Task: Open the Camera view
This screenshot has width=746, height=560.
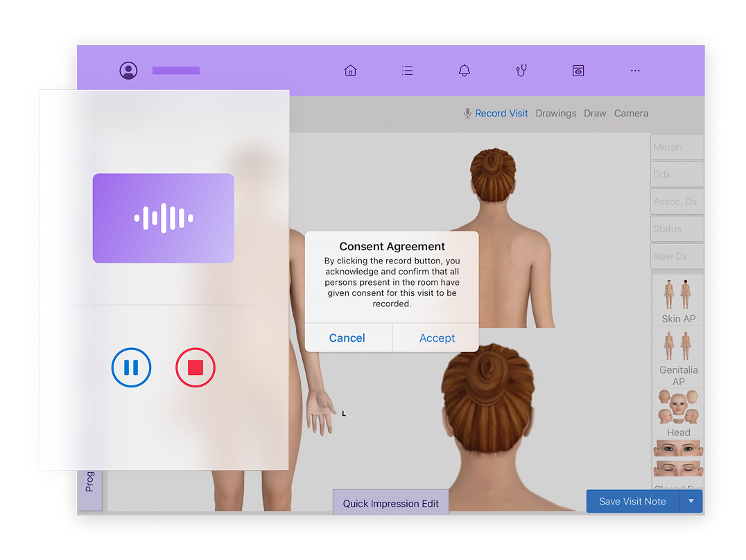Action: 630,113
